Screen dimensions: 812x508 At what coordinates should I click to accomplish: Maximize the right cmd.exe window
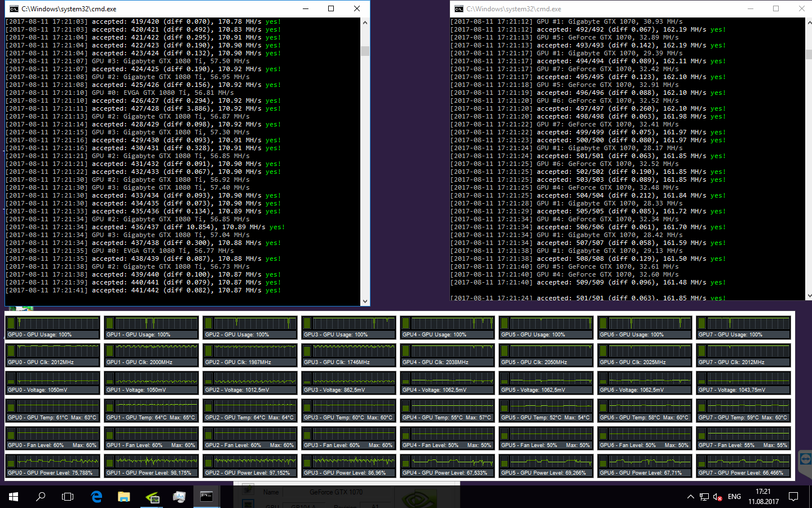point(776,8)
